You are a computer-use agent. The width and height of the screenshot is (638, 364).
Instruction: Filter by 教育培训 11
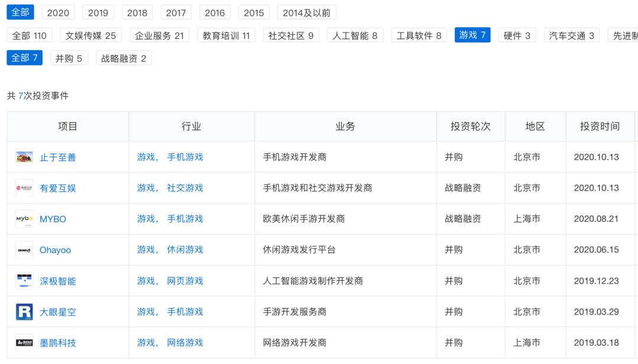pyautogui.click(x=226, y=36)
